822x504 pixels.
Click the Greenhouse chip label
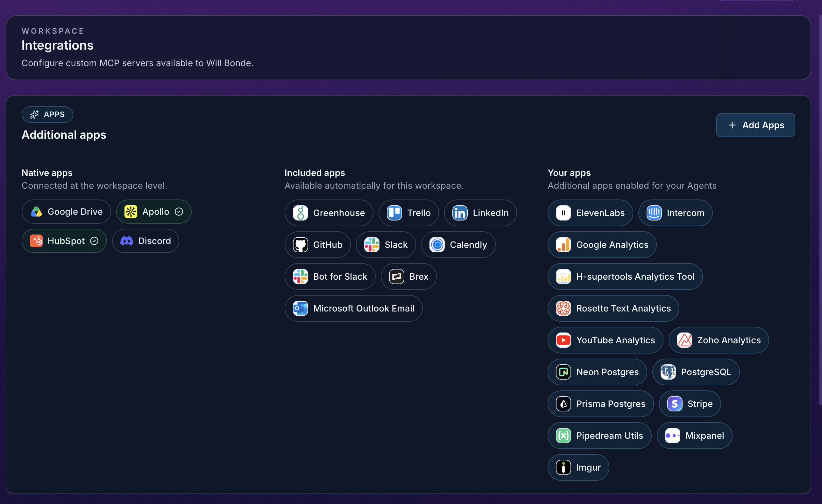[x=339, y=213]
